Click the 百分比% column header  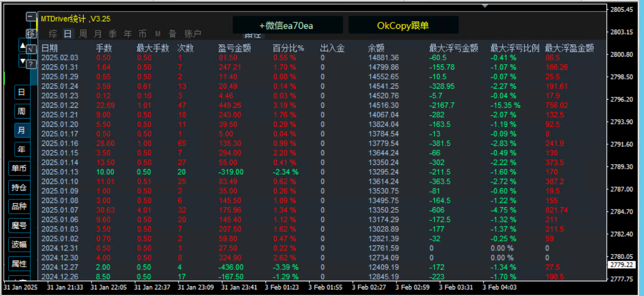(x=289, y=48)
